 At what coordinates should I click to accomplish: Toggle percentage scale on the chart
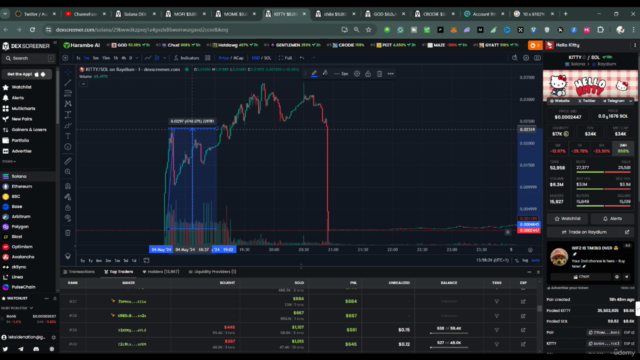[x=517, y=260]
